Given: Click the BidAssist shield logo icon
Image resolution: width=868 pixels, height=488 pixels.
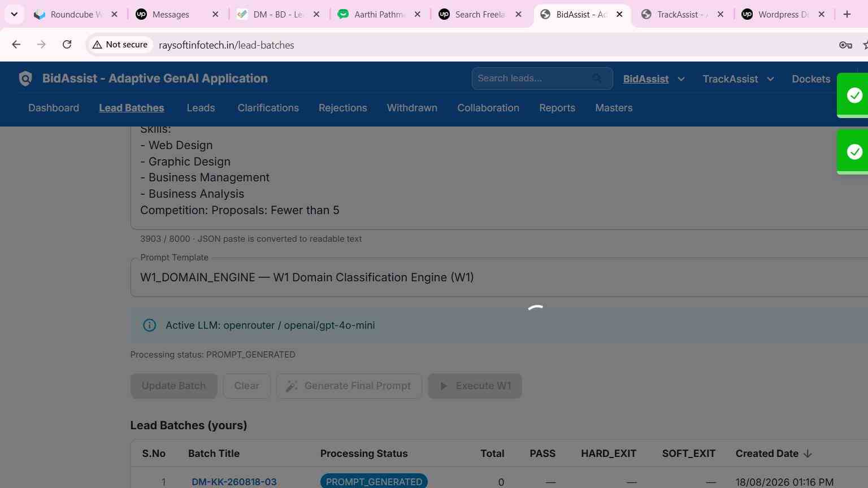Looking at the screenshot, I should pyautogui.click(x=25, y=79).
